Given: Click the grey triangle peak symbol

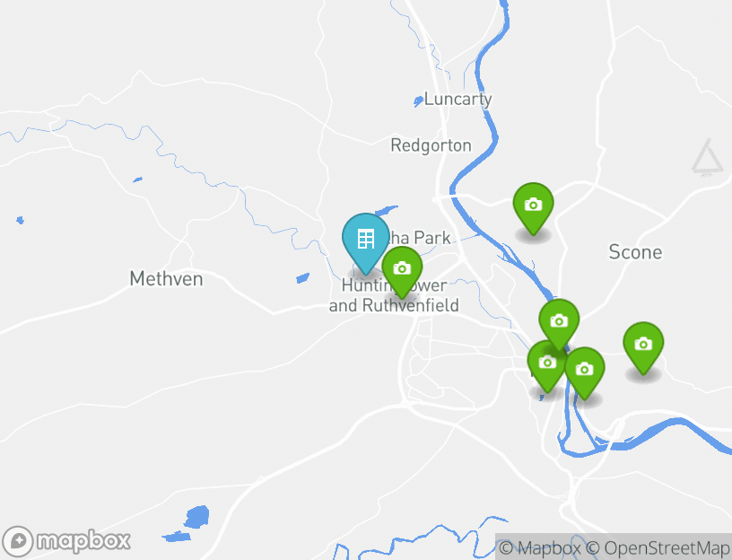Looking at the screenshot, I should (x=708, y=157).
